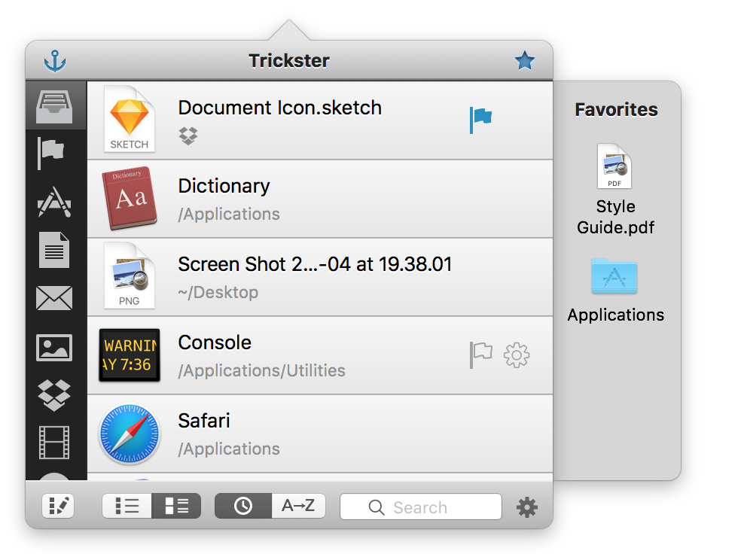The width and height of the screenshot is (744, 560).
Task: Click the Console row title
Action: [215, 342]
